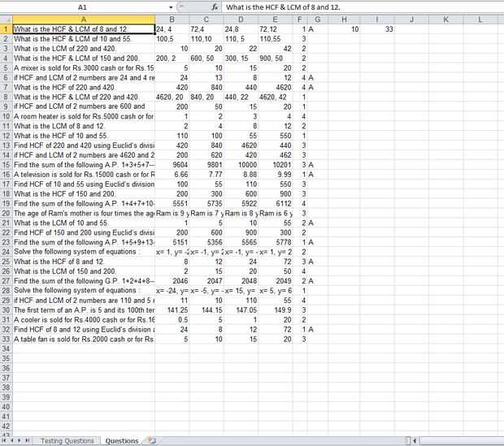Select column B header
This screenshot has height=446, width=504.
(172, 19)
